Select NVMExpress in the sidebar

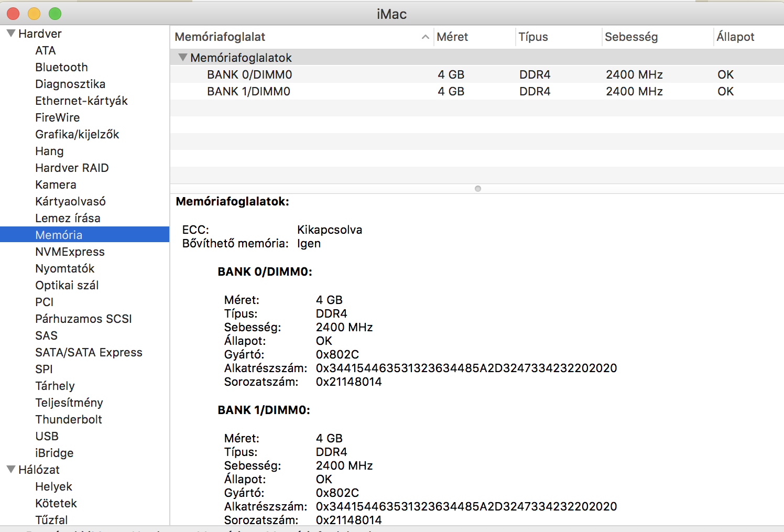(70, 252)
